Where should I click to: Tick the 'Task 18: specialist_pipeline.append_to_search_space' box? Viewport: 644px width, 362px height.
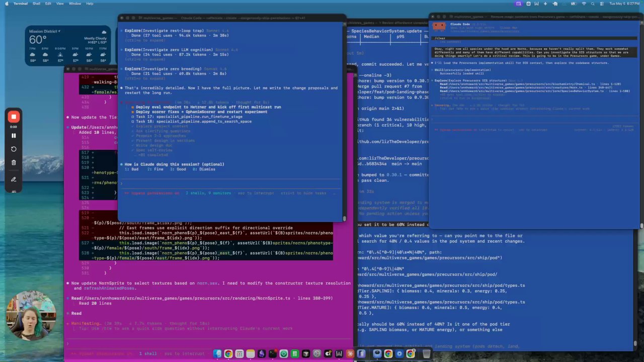pos(133,121)
